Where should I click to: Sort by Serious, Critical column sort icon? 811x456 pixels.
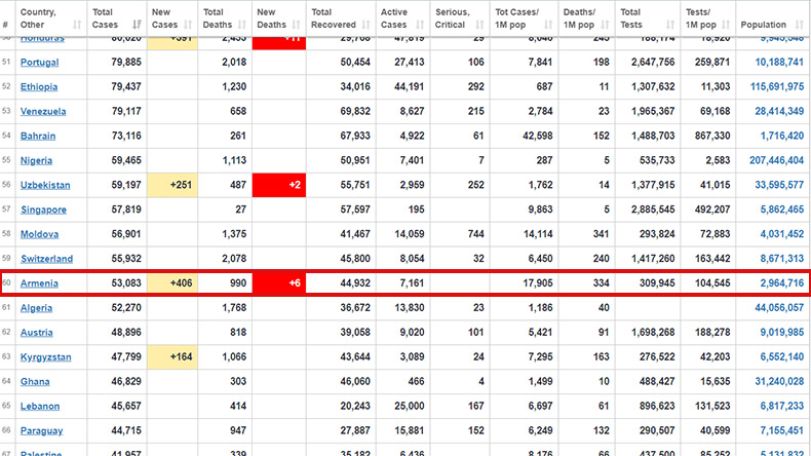pos(479,24)
